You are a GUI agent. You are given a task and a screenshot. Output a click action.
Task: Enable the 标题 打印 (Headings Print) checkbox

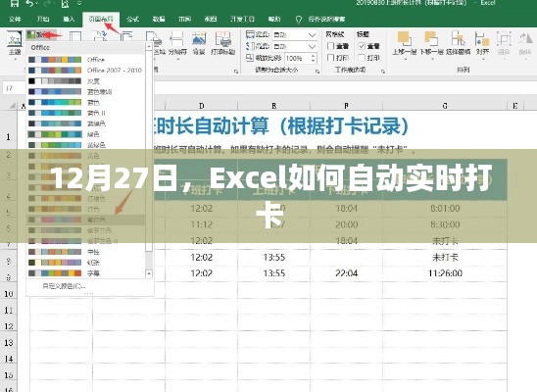click(x=362, y=58)
